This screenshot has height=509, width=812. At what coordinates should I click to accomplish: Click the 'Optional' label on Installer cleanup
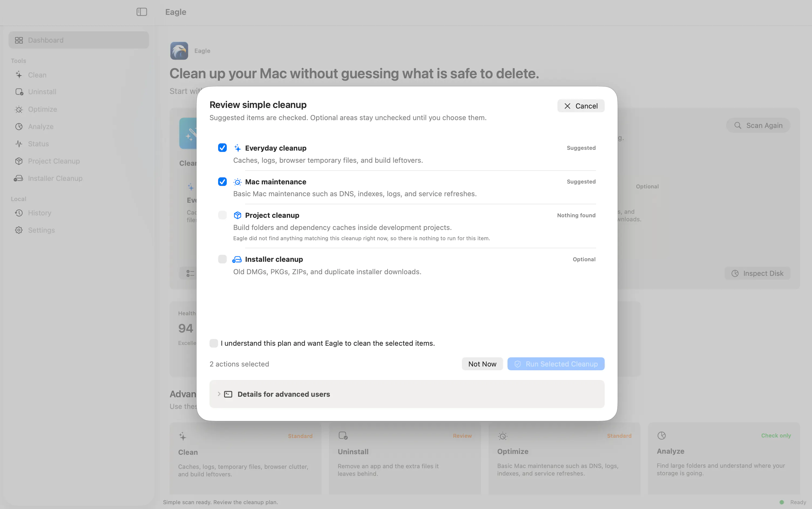point(584,259)
